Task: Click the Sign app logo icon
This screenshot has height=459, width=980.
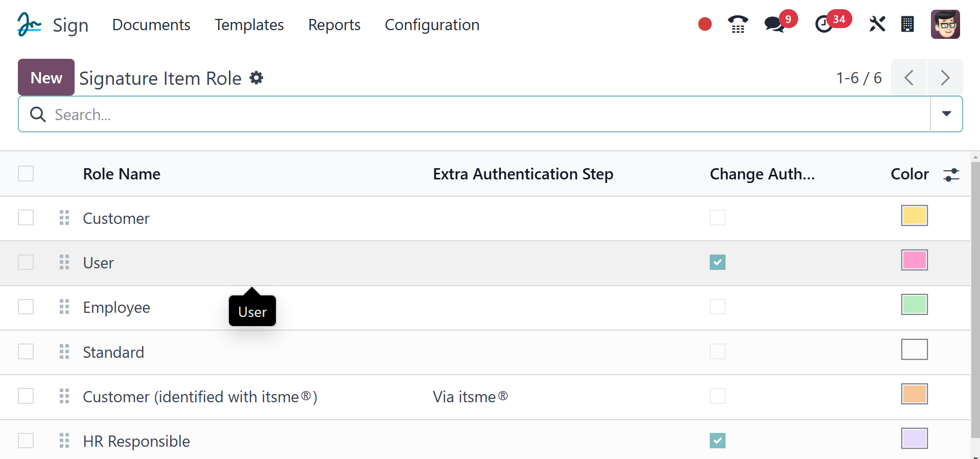Action: click(29, 25)
